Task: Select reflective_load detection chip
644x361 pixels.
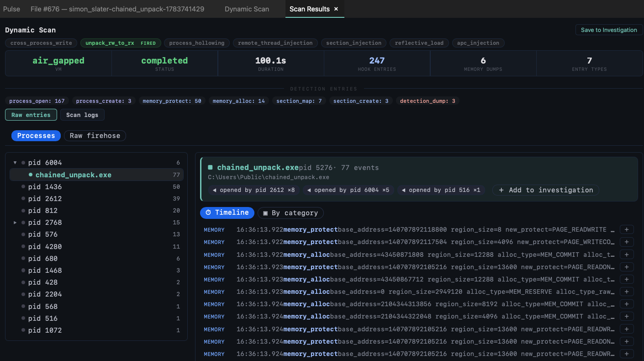Action: pos(419,43)
